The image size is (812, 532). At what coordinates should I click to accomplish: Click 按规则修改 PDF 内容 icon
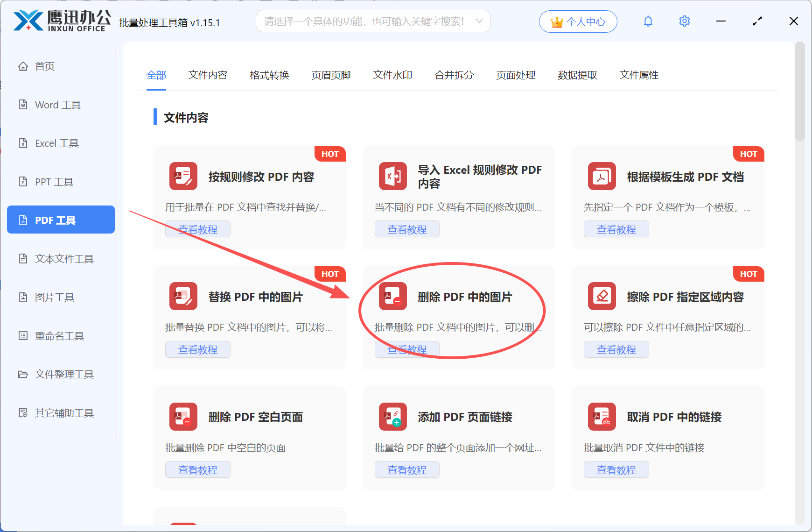click(x=183, y=176)
